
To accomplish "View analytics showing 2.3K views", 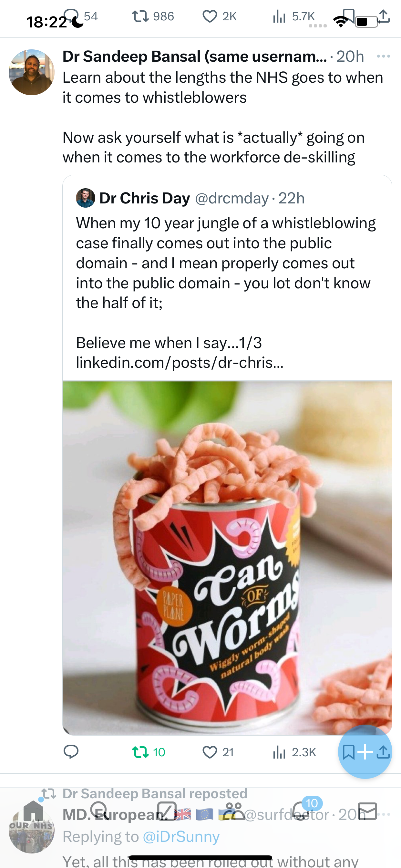I will click(294, 752).
